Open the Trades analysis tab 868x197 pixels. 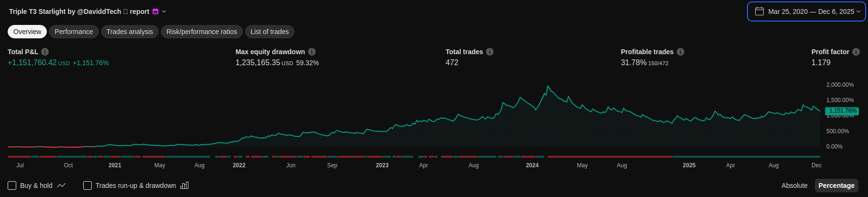(x=130, y=32)
